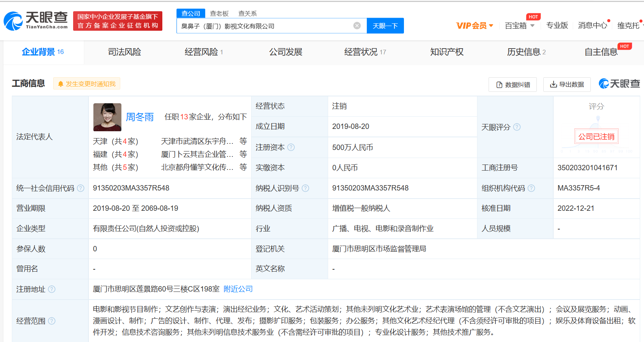Click the 国家中小企业发展子基金 red banner
This screenshot has width=644, height=342.
[x=118, y=21]
